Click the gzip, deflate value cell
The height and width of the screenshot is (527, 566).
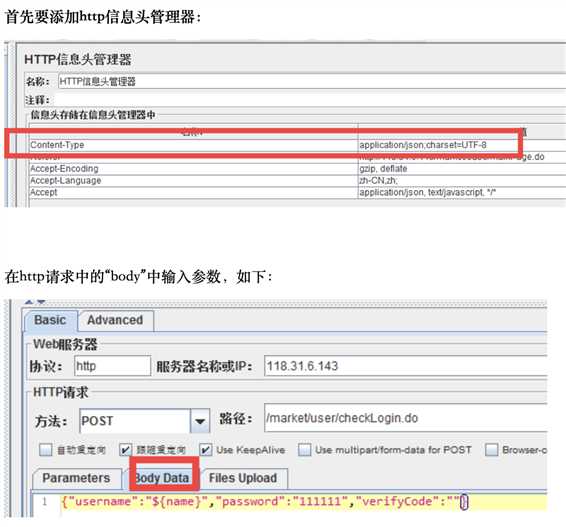tap(462, 169)
